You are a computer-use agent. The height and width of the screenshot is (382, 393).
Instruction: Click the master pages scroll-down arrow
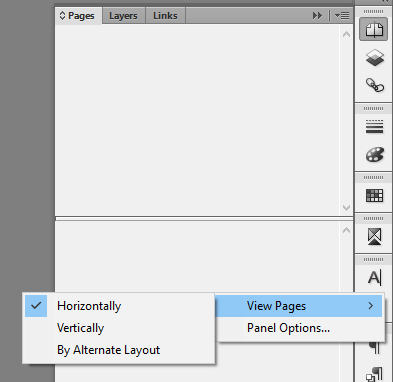[346, 208]
